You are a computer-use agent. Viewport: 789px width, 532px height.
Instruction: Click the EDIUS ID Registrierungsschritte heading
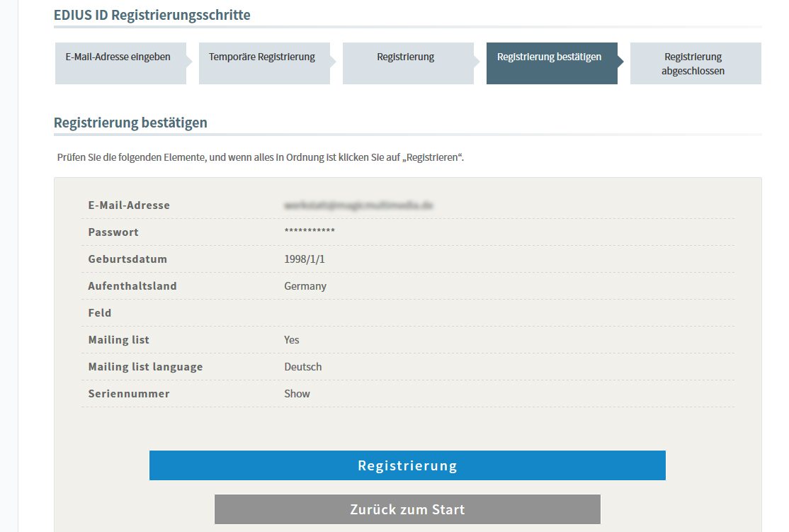tap(152, 15)
